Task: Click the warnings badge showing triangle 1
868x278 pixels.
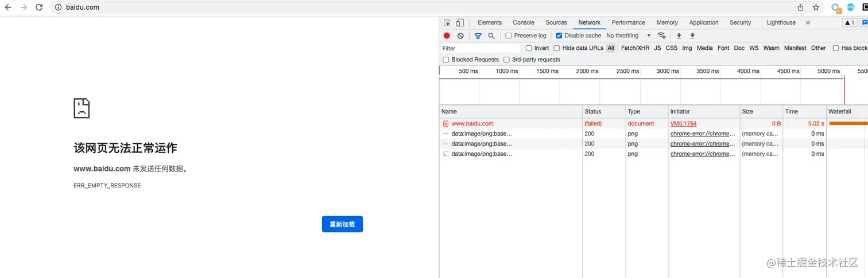Action: [x=849, y=23]
